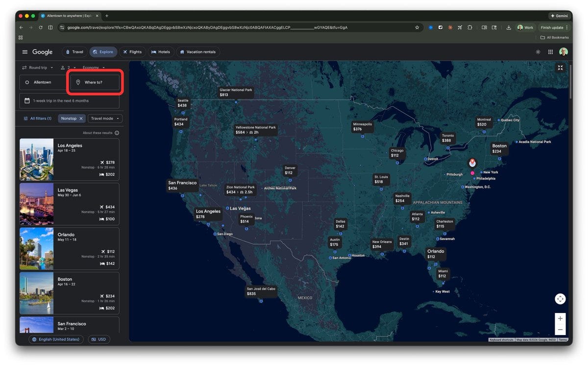
Task: Open the browser apps shortcut grid in bookmarks bar
Action: click(21, 37)
